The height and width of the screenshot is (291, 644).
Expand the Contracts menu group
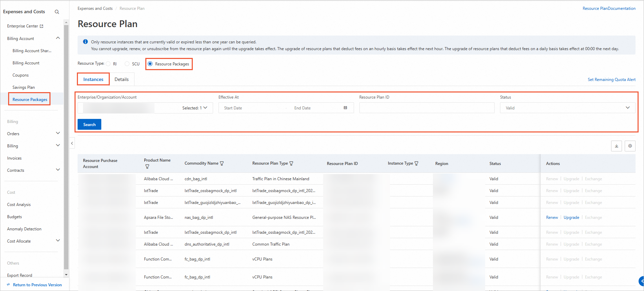tap(58, 170)
